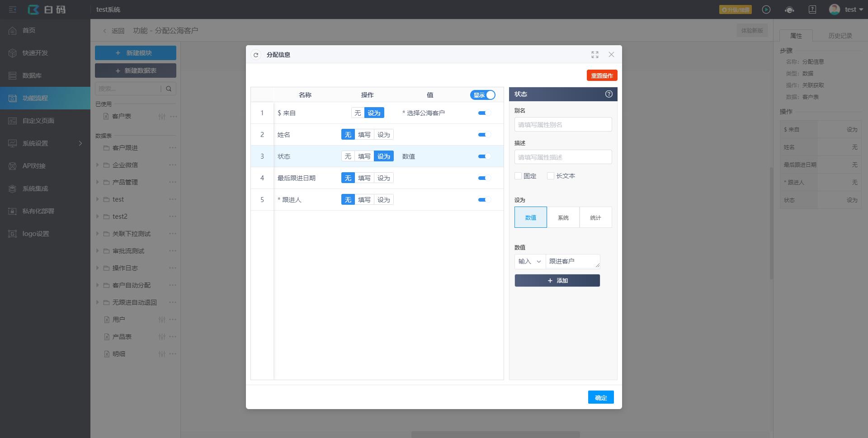Click the 新建模块 button
The image size is (868, 438).
(x=136, y=53)
